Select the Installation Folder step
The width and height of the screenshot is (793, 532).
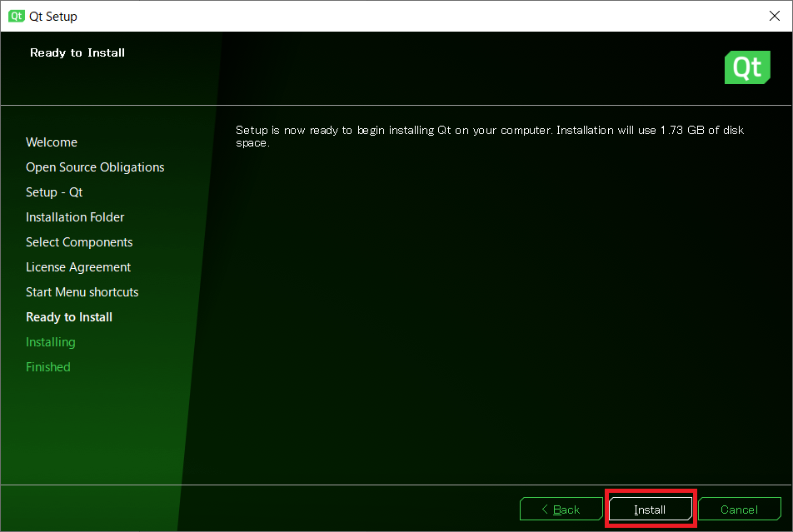75,217
